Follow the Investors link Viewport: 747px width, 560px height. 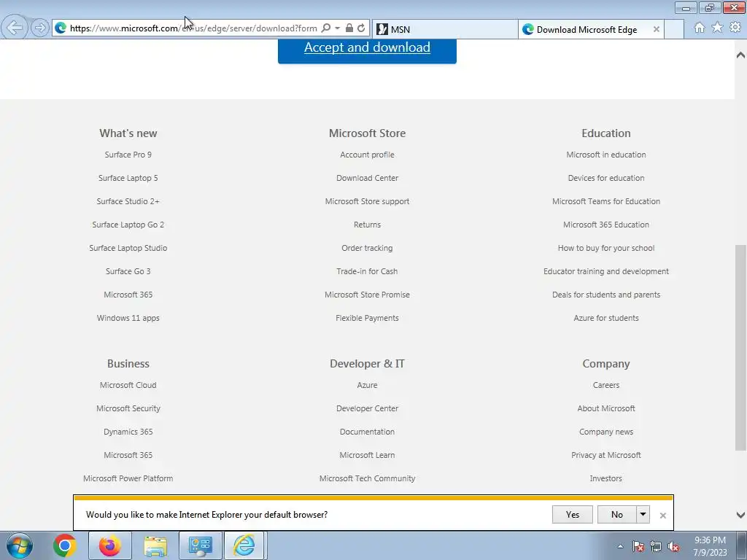[606, 478]
